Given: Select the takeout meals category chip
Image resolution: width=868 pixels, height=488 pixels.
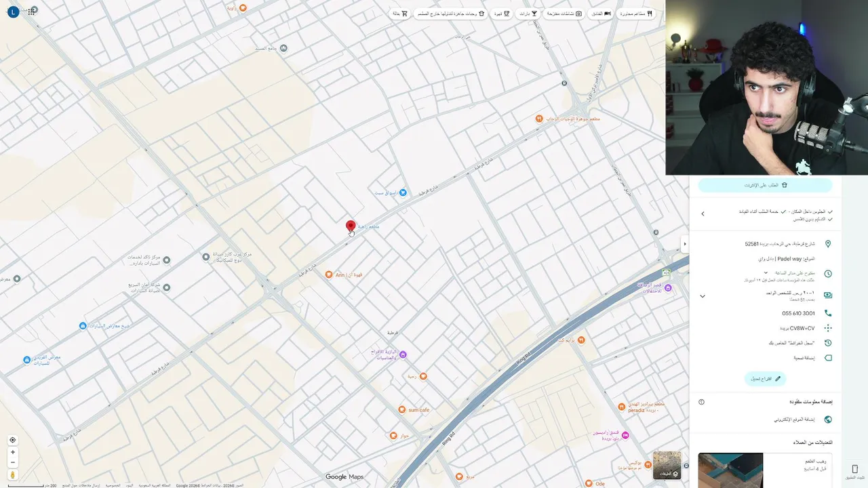Looking at the screenshot, I should 451,14.
